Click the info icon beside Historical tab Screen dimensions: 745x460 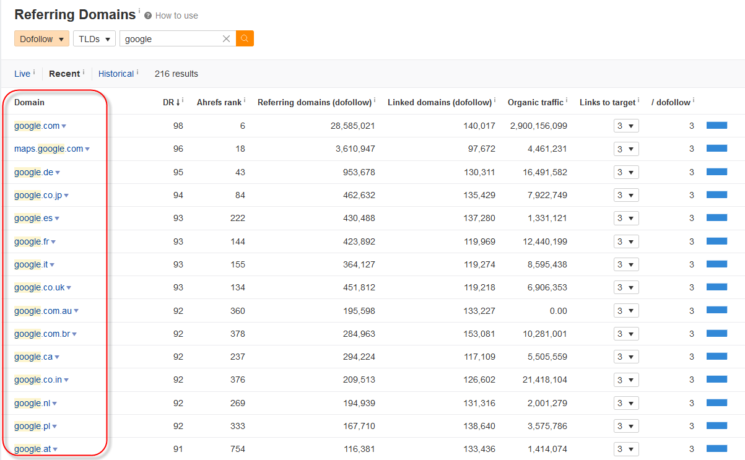coord(137,72)
